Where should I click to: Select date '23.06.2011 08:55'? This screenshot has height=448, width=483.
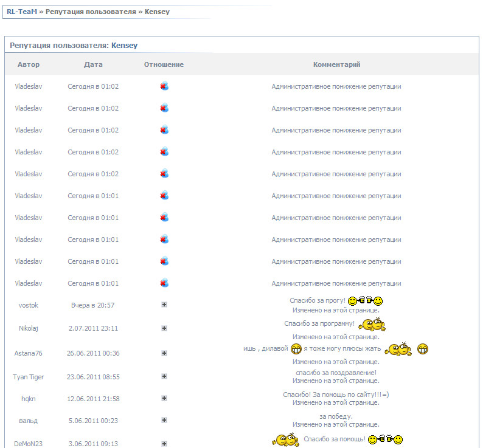[x=93, y=377]
